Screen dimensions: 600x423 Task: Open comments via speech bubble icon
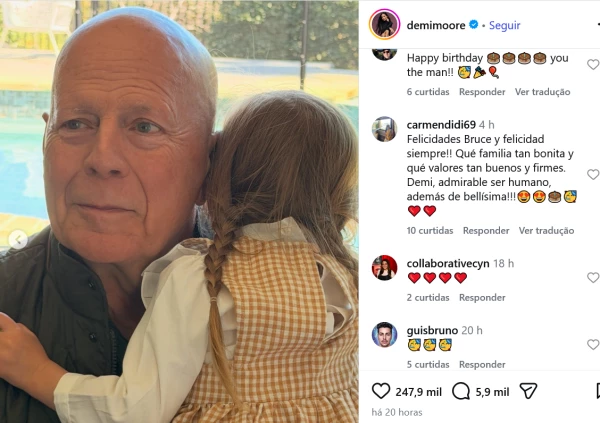(461, 391)
